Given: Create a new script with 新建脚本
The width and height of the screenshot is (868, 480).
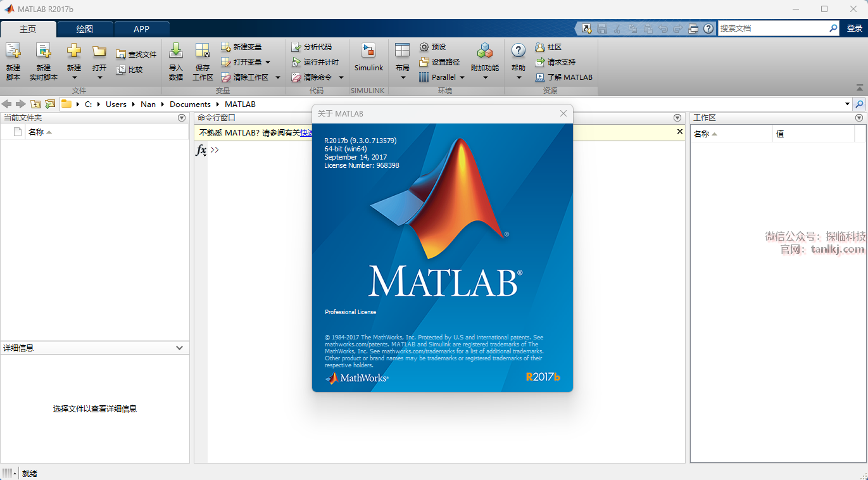Looking at the screenshot, I should click(13, 61).
